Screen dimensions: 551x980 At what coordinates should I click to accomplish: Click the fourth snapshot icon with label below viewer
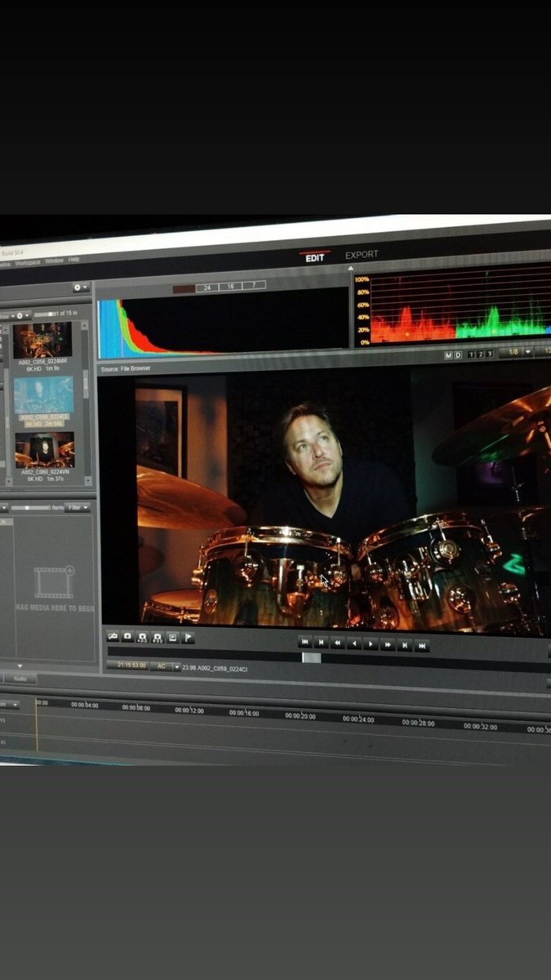[x=158, y=637]
